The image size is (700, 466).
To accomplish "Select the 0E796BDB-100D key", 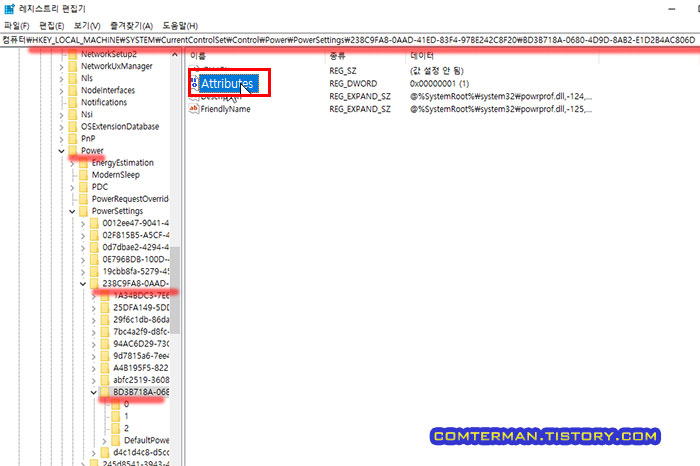I will click(136, 259).
